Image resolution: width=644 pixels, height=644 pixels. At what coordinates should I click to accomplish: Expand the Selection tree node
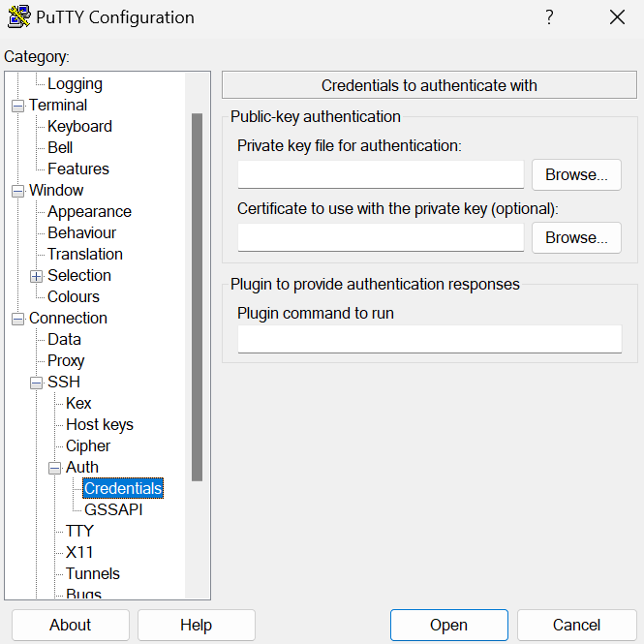tap(36, 276)
